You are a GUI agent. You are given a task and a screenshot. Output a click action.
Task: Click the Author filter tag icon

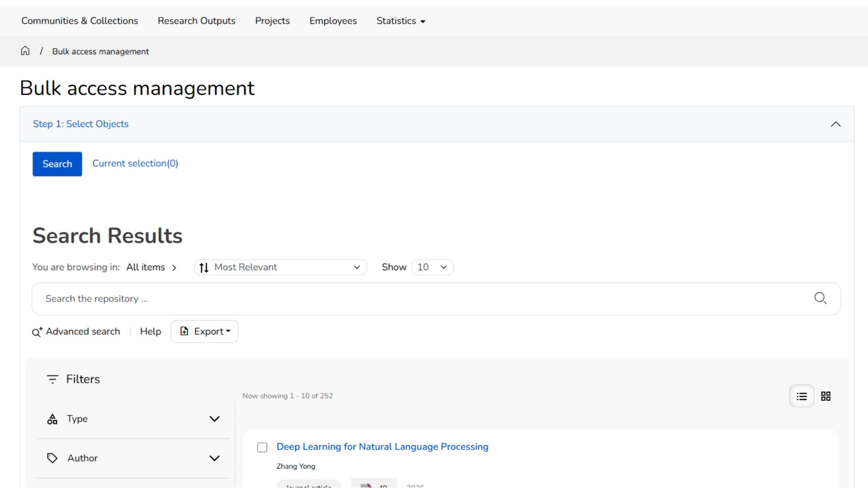[52, 458]
